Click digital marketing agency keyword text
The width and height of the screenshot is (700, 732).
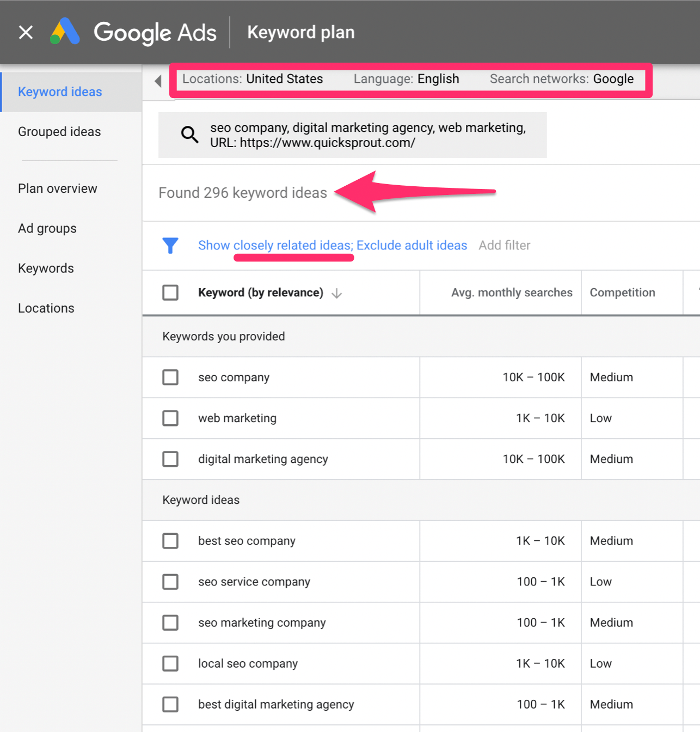coord(263,459)
